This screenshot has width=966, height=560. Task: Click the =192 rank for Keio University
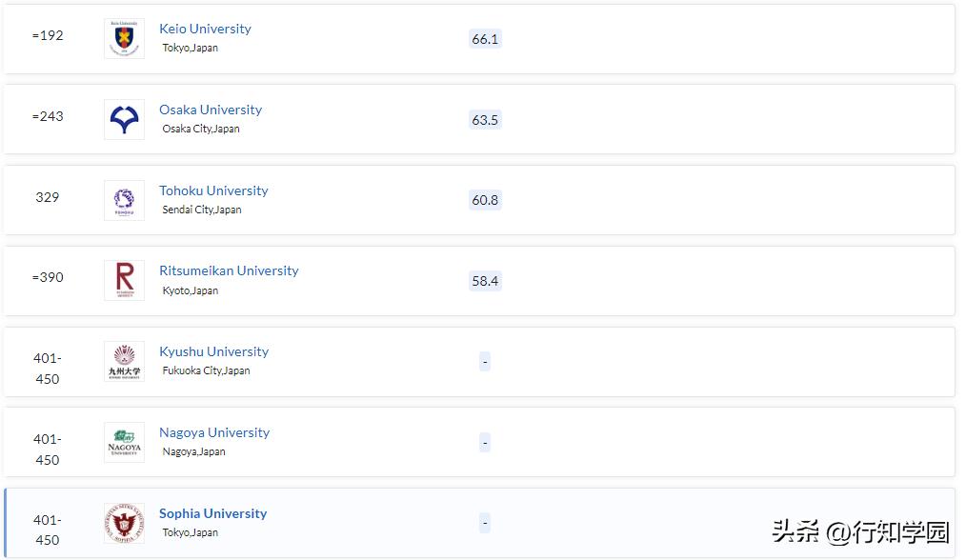click(48, 35)
